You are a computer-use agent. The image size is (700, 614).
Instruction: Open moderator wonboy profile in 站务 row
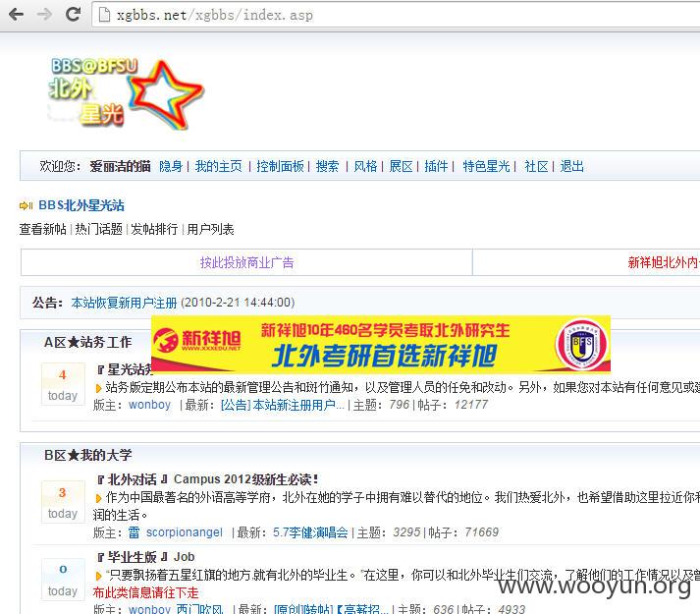(x=149, y=405)
